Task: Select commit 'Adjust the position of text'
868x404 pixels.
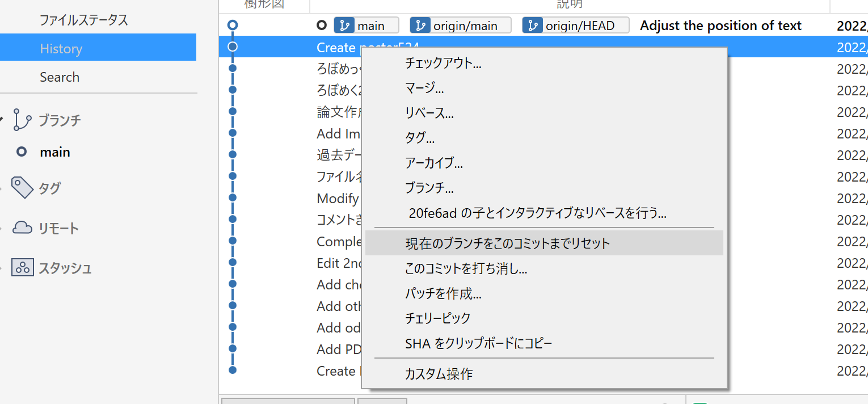Action: [x=720, y=26]
